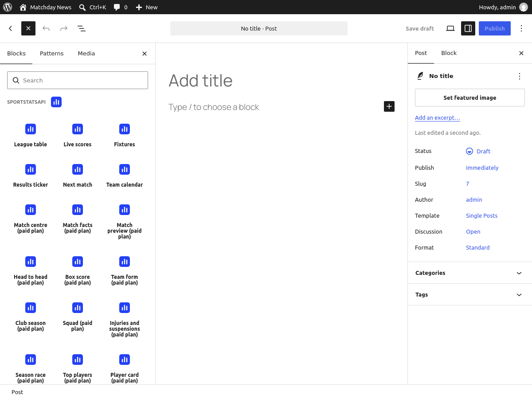Toggle the Settings sidebar panel
Viewport: 532px width, 399px height.
click(468, 28)
